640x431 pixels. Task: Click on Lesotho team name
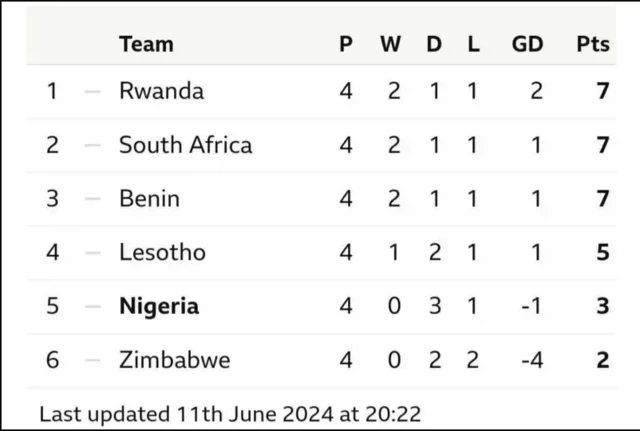(x=162, y=252)
